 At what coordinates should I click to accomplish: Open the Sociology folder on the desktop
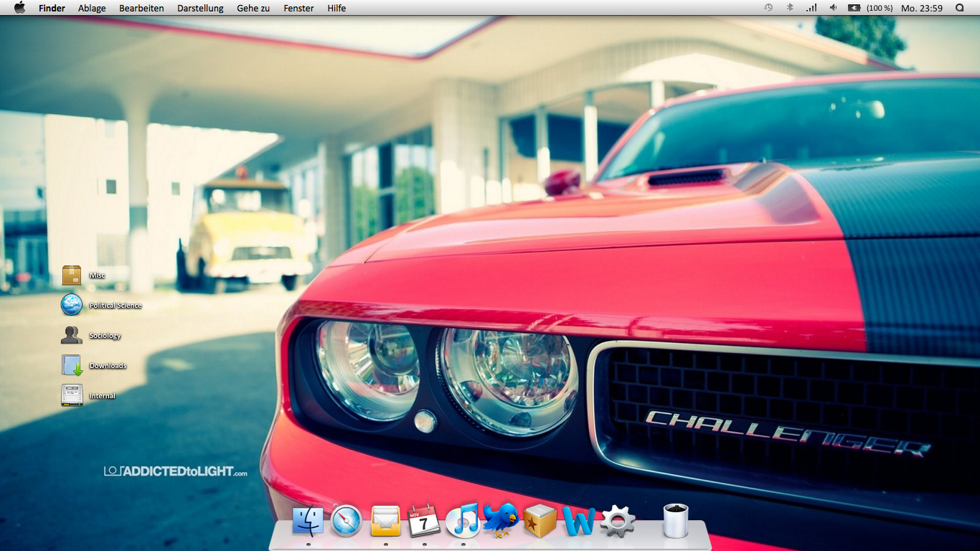point(71,335)
